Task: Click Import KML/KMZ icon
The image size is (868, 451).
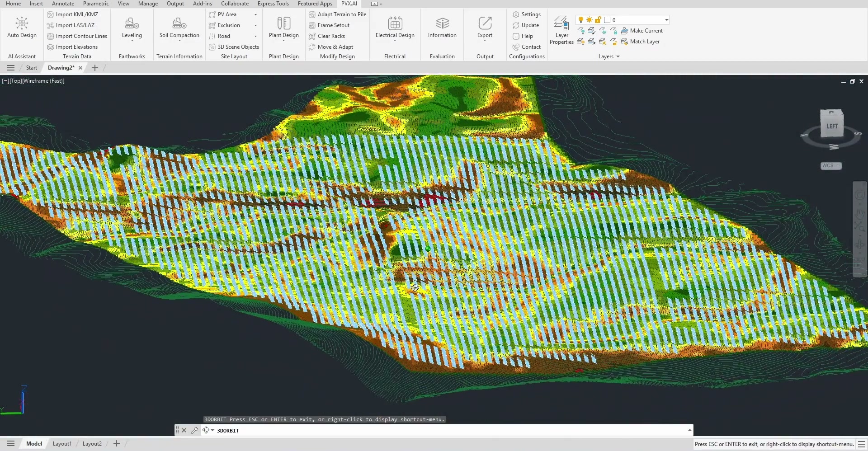Action: tap(51, 14)
